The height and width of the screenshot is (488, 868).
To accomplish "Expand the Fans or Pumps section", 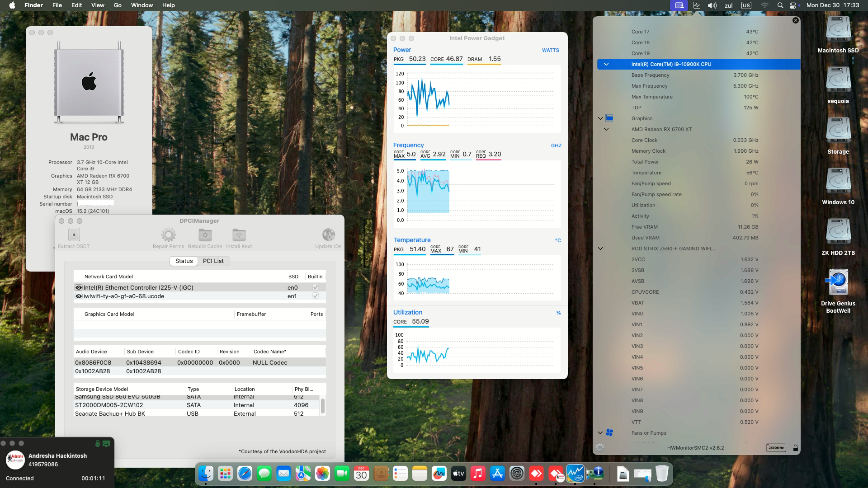I will 600,433.
